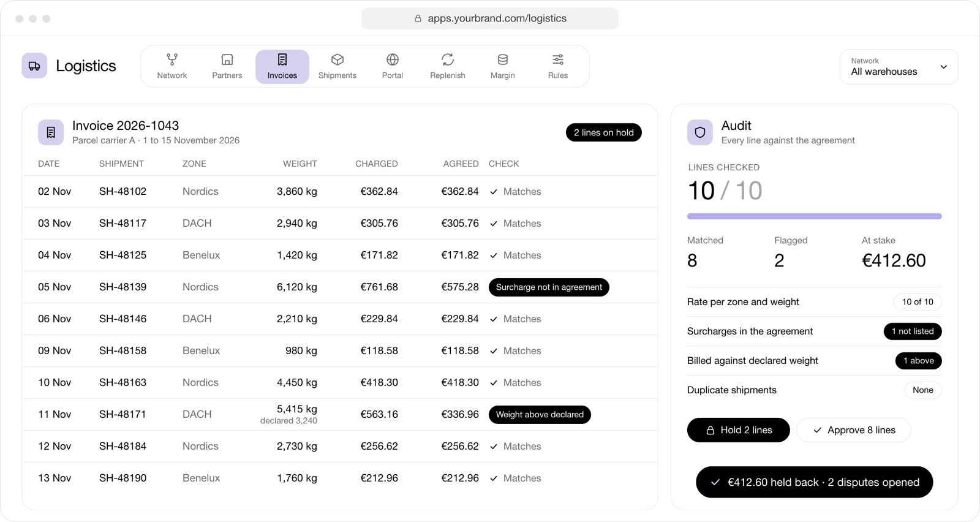The height and width of the screenshot is (522, 980).
Task: Expand the All warehouses network dropdown
Action: 899,67
